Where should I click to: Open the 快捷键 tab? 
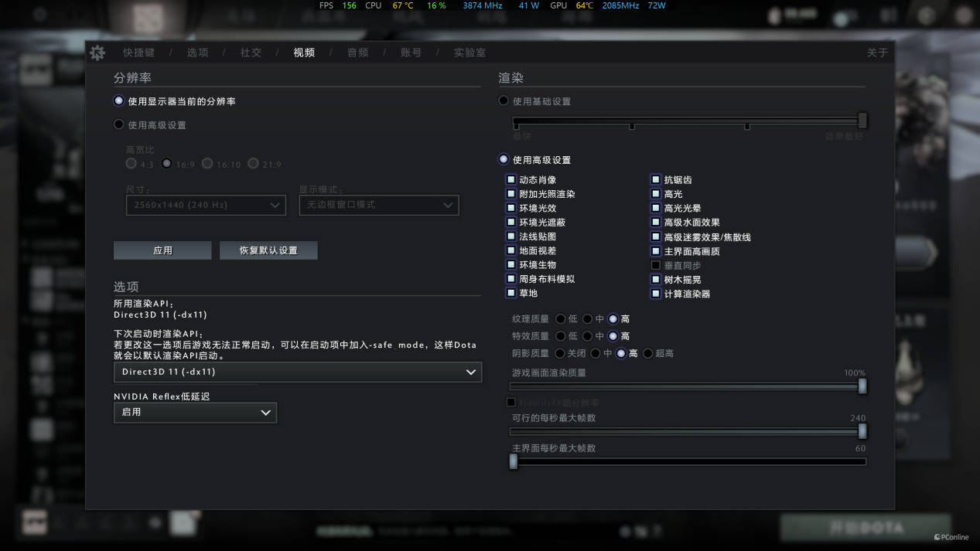[x=138, y=53]
